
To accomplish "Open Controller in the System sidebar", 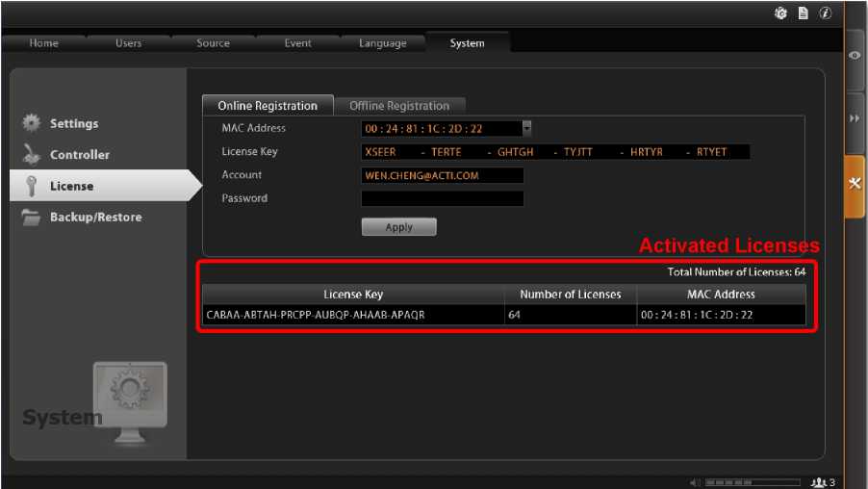I will (79, 155).
